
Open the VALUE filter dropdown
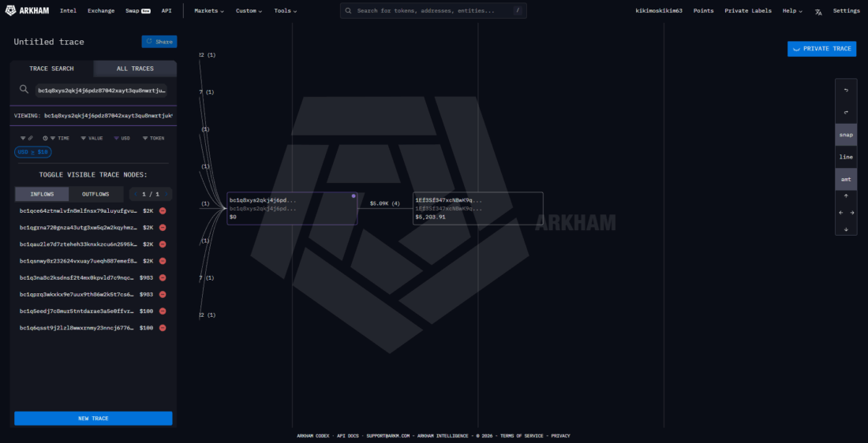point(92,138)
